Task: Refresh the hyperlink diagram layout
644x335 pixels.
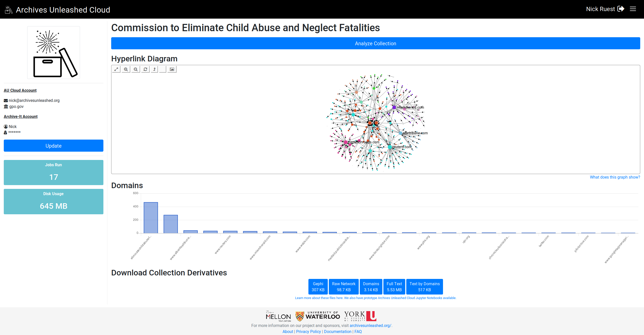Action: (145, 69)
